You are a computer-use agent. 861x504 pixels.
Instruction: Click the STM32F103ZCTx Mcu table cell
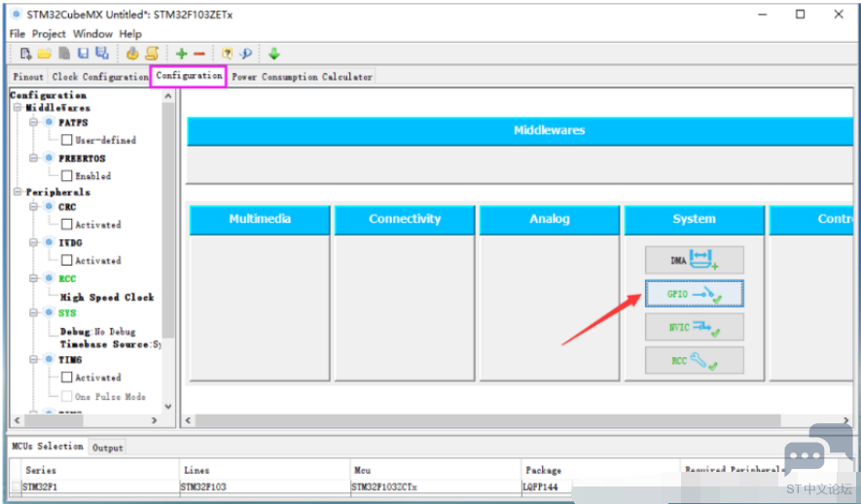(x=436, y=487)
